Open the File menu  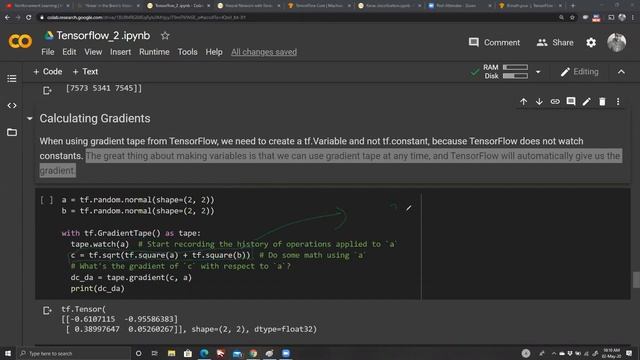coord(48,52)
